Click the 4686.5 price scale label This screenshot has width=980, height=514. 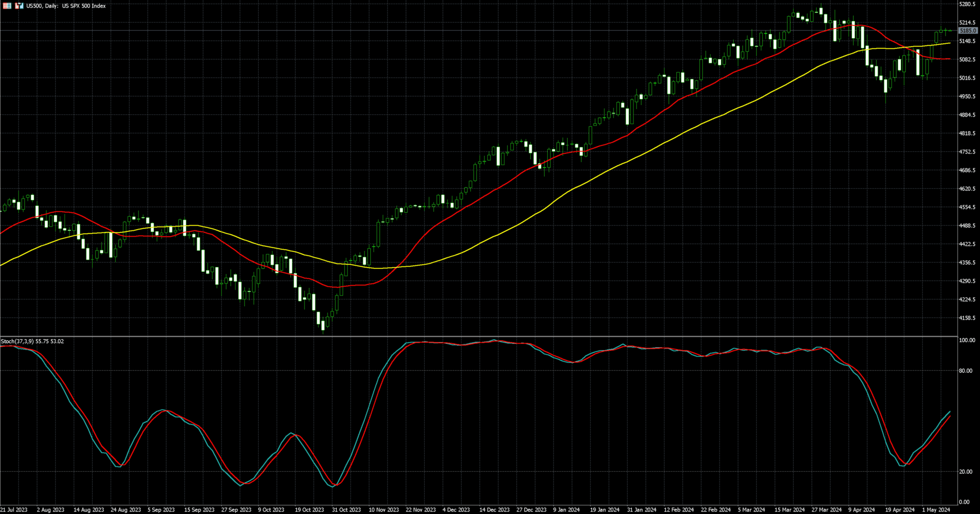pyautogui.click(x=967, y=170)
